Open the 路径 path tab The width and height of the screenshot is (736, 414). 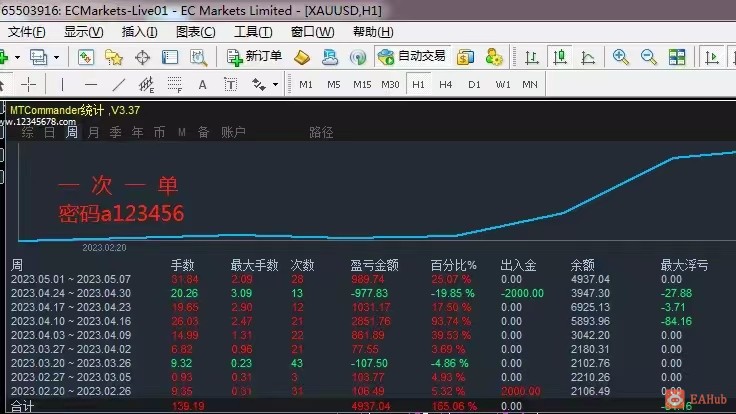[x=321, y=132]
